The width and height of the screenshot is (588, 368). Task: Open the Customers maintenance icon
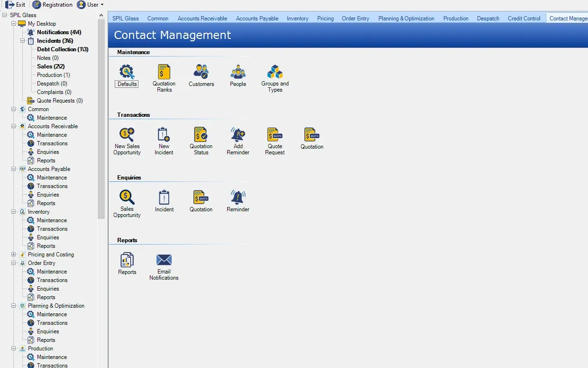coord(201,75)
